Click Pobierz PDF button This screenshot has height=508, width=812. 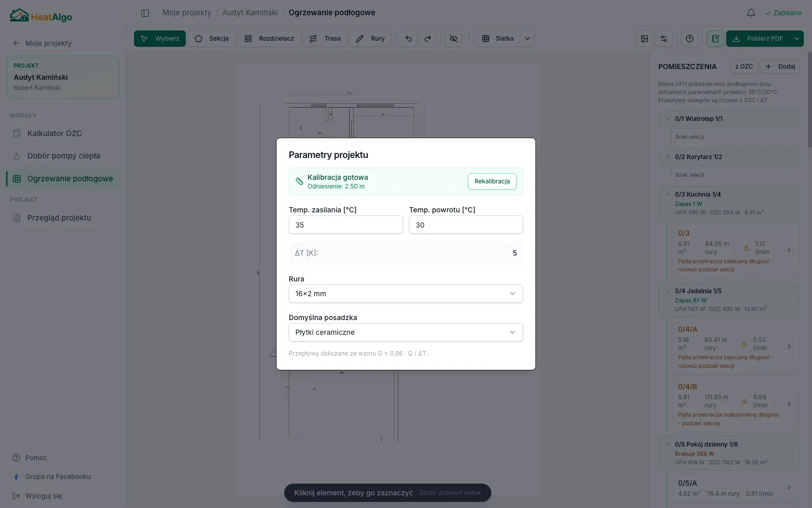[758, 39]
